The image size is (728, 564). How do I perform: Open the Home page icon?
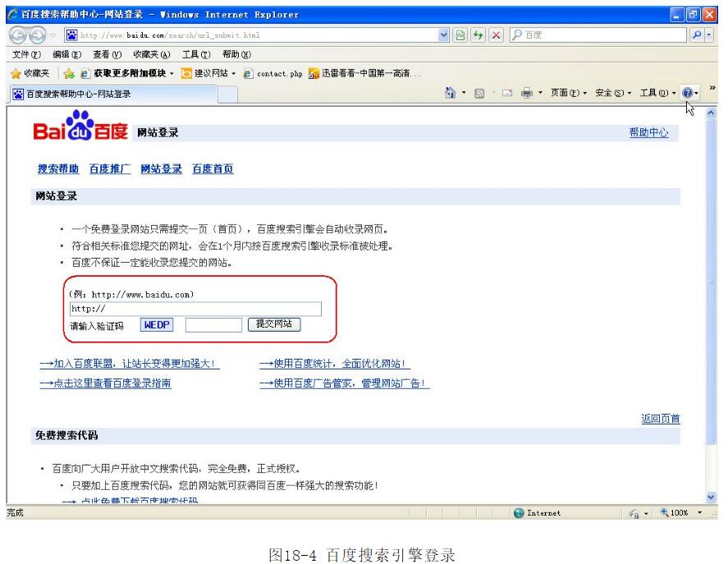point(451,94)
